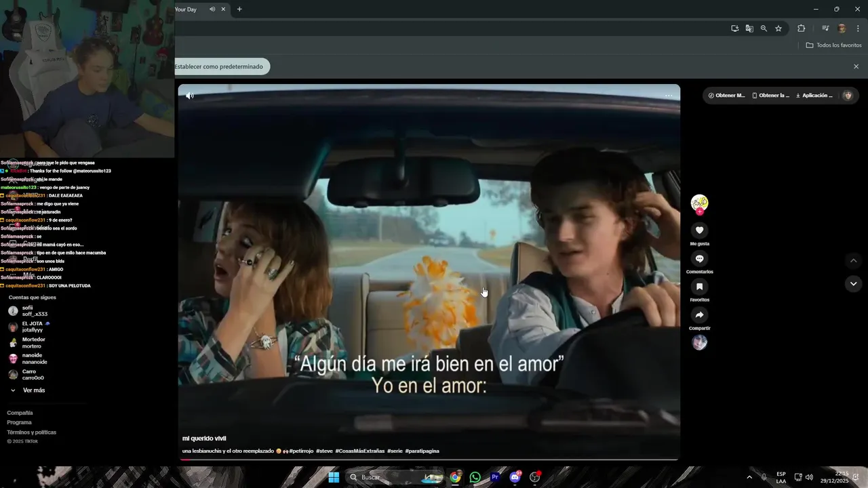868x488 pixels.
Task: Open Chrome from the taskbar
Action: (x=455, y=477)
